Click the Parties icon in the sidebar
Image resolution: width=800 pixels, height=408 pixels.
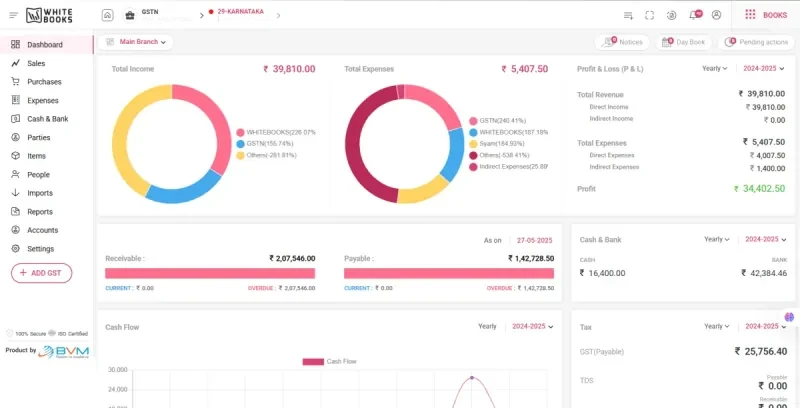point(15,137)
